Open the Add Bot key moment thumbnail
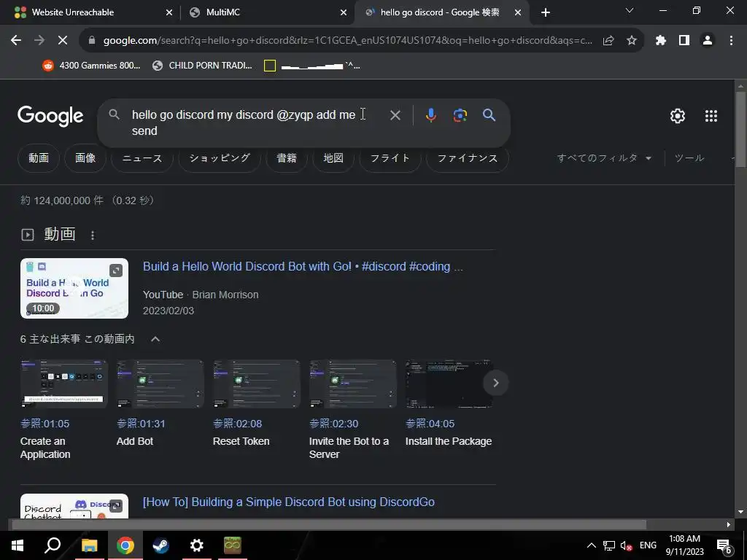747x560 pixels. [x=160, y=384]
